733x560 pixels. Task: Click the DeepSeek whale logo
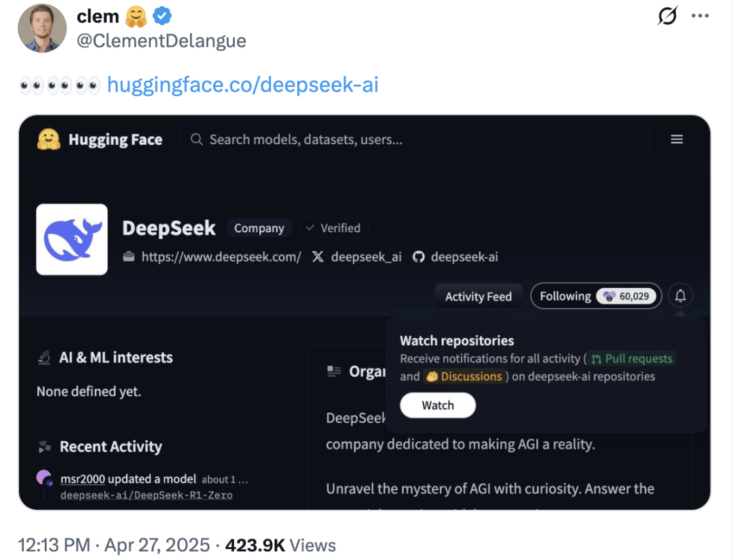72,240
